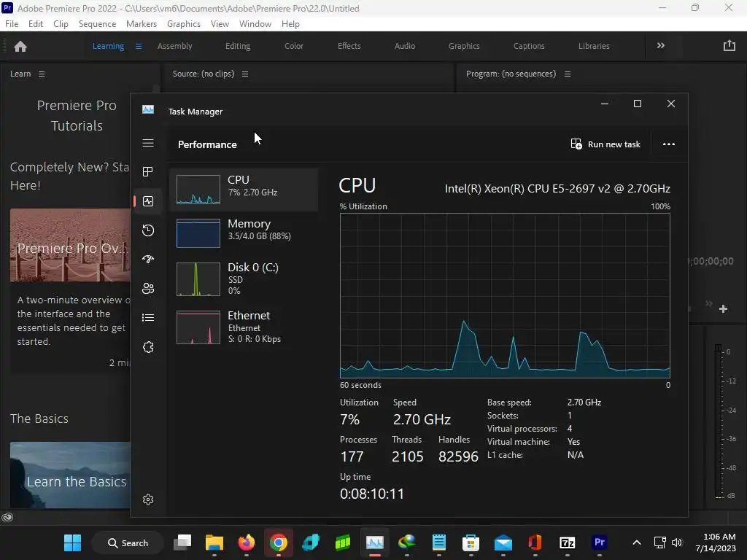Switch to Learning workspace
This screenshot has width=747, height=560.
point(108,46)
